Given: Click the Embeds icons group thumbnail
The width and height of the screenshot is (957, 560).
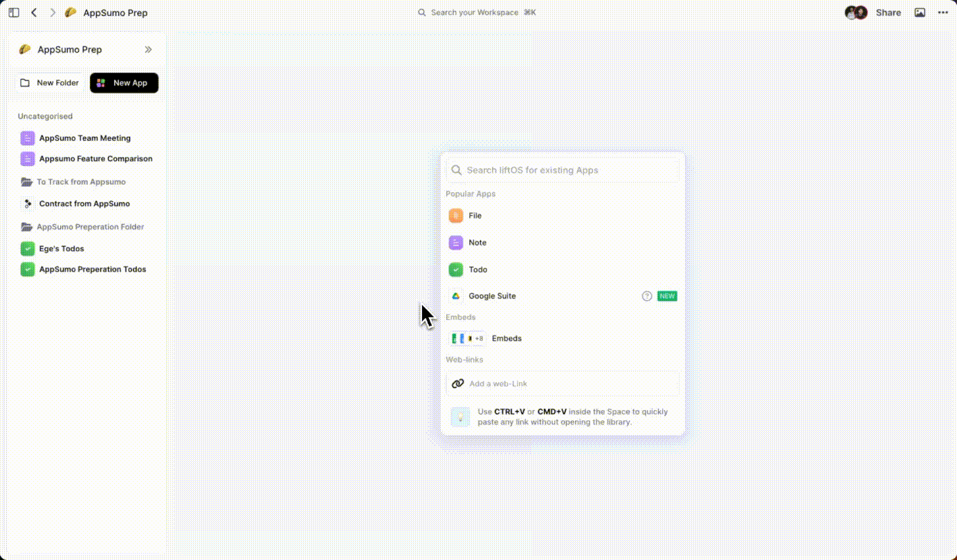Looking at the screenshot, I should pos(468,339).
